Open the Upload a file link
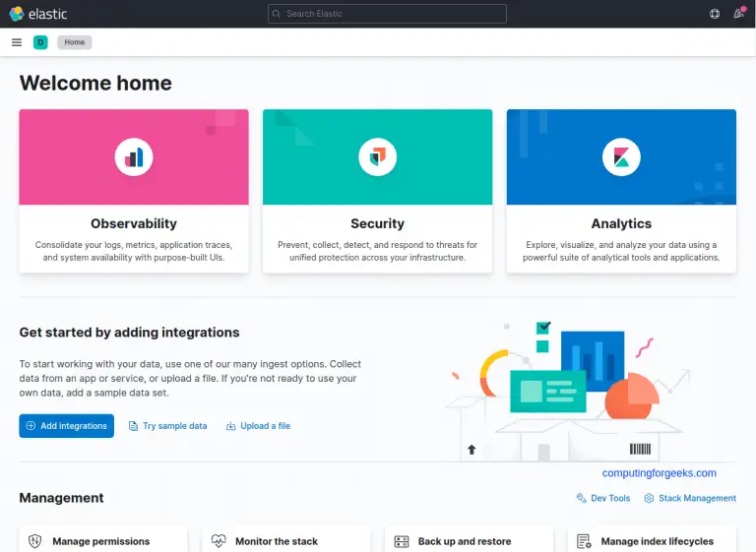 click(258, 426)
